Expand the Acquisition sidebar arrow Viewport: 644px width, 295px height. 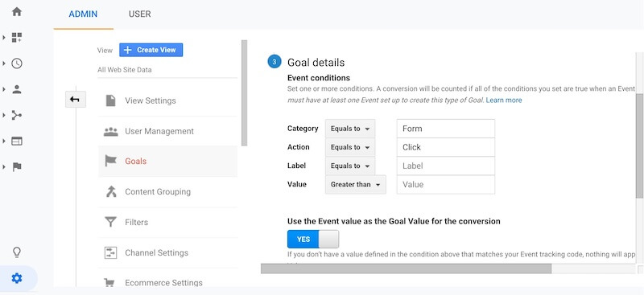pyautogui.click(x=4, y=115)
